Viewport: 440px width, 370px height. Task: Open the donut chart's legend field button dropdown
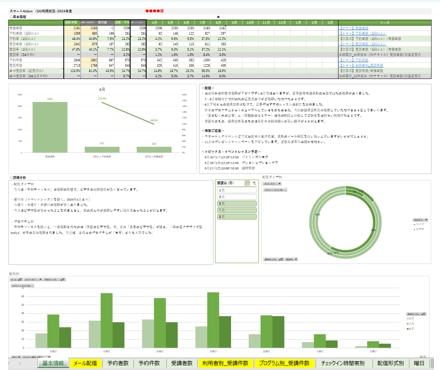[420, 220]
